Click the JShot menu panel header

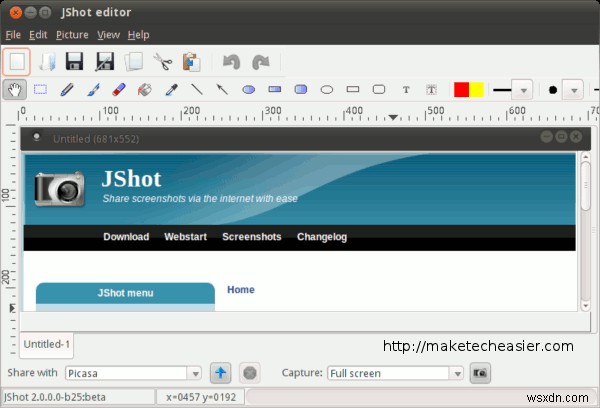pyautogui.click(x=125, y=293)
